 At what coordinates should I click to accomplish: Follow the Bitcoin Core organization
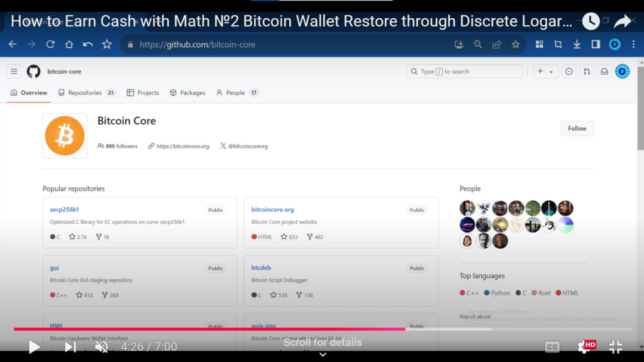(577, 128)
